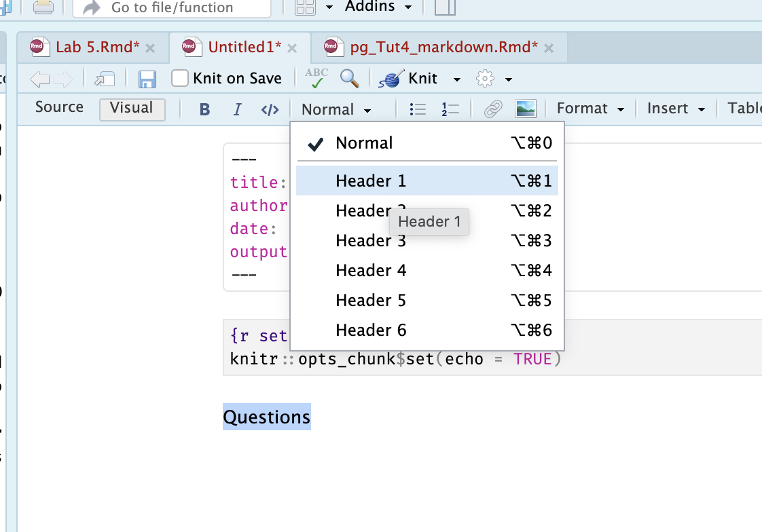Run the ABC spell check icon

point(316,79)
